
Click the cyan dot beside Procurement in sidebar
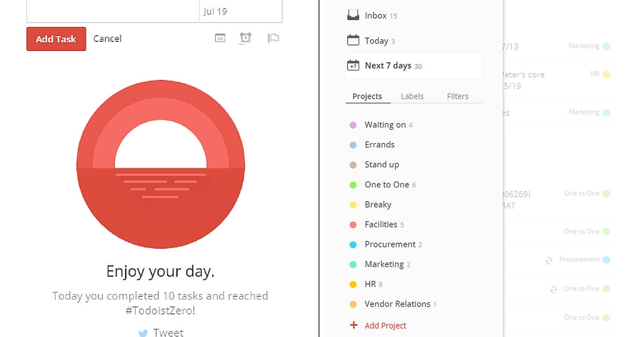(x=353, y=245)
